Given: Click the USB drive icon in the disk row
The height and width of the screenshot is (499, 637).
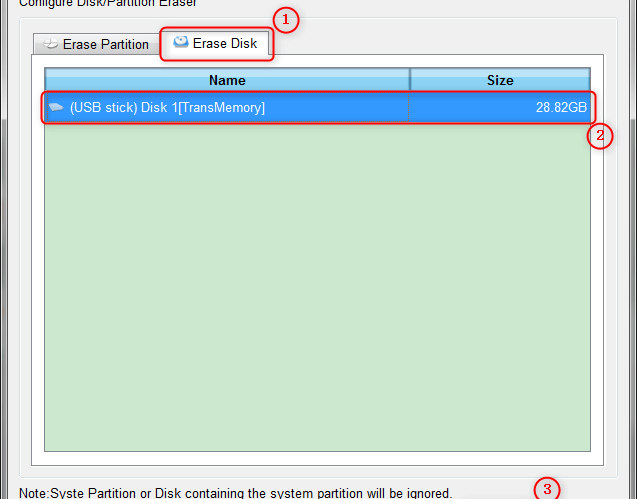Looking at the screenshot, I should coord(56,108).
